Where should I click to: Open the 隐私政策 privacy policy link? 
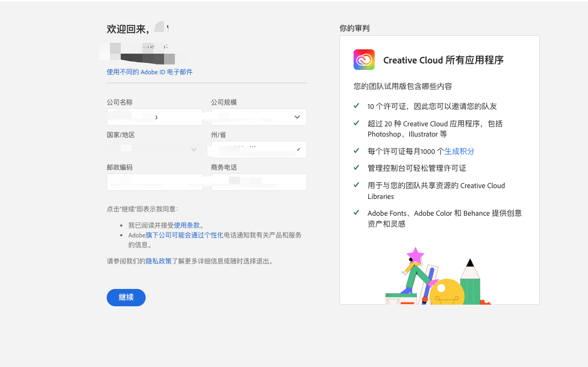click(x=159, y=261)
